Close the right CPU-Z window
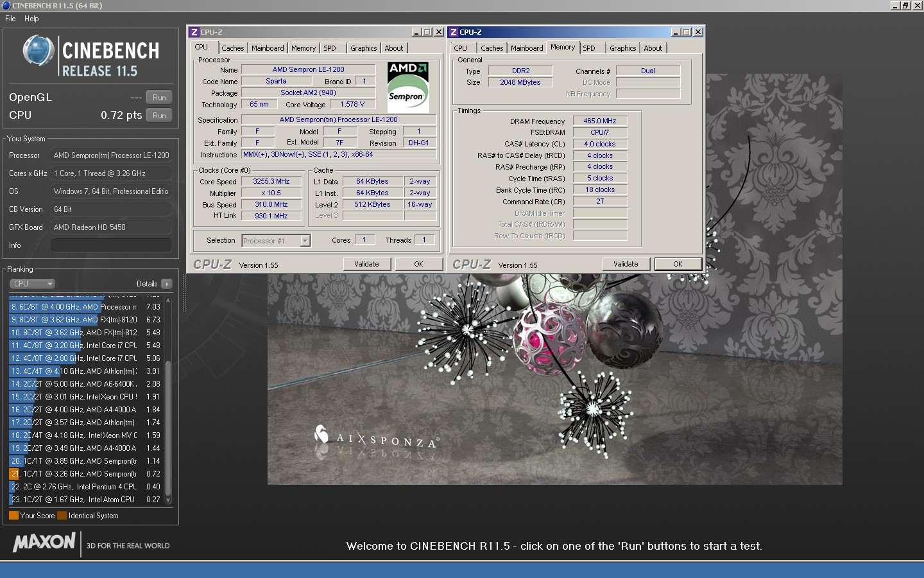 pos(698,32)
